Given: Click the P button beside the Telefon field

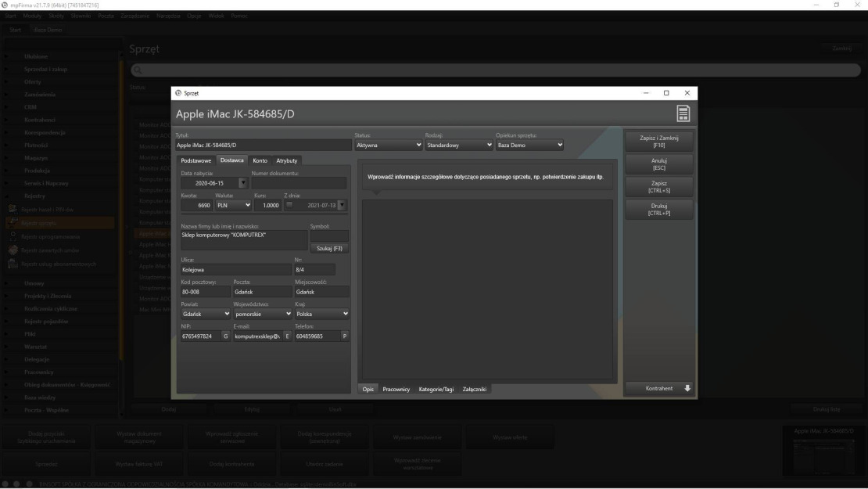Looking at the screenshot, I should [x=344, y=336].
